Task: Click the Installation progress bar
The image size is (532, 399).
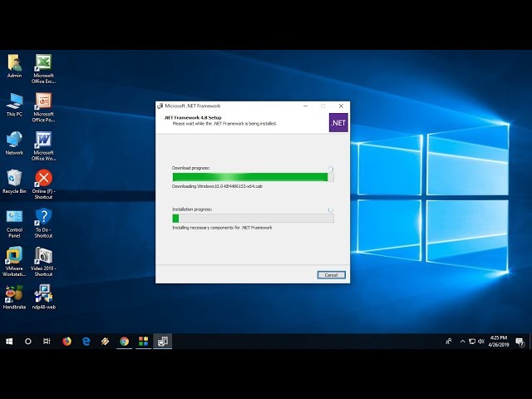Action: [x=253, y=218]
